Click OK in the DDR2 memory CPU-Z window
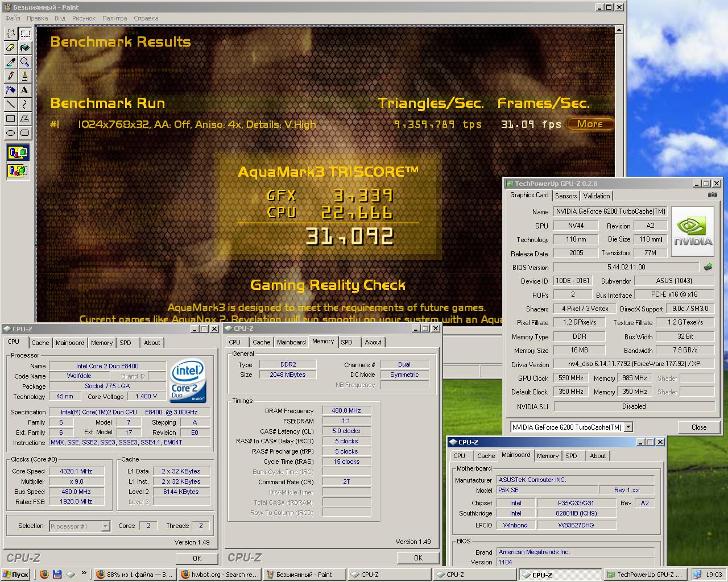The width and height of the screenshot is (728, 582). pos(418,558)
